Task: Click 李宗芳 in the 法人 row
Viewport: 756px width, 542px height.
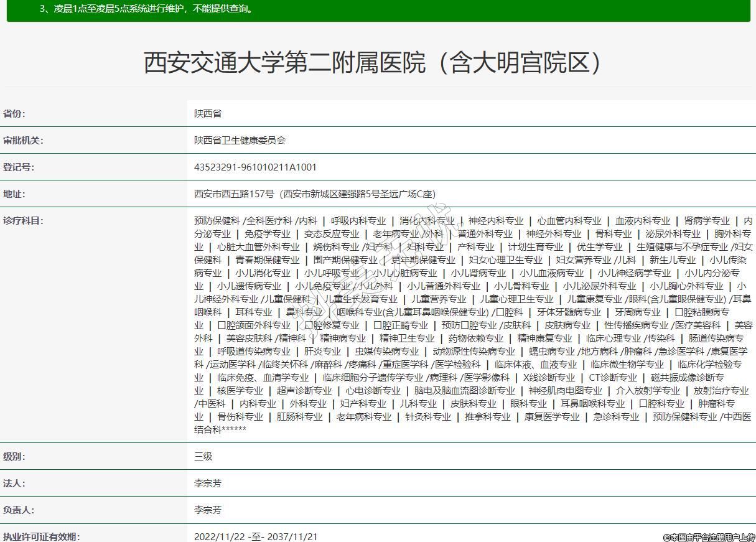Action: pos(208,484)
